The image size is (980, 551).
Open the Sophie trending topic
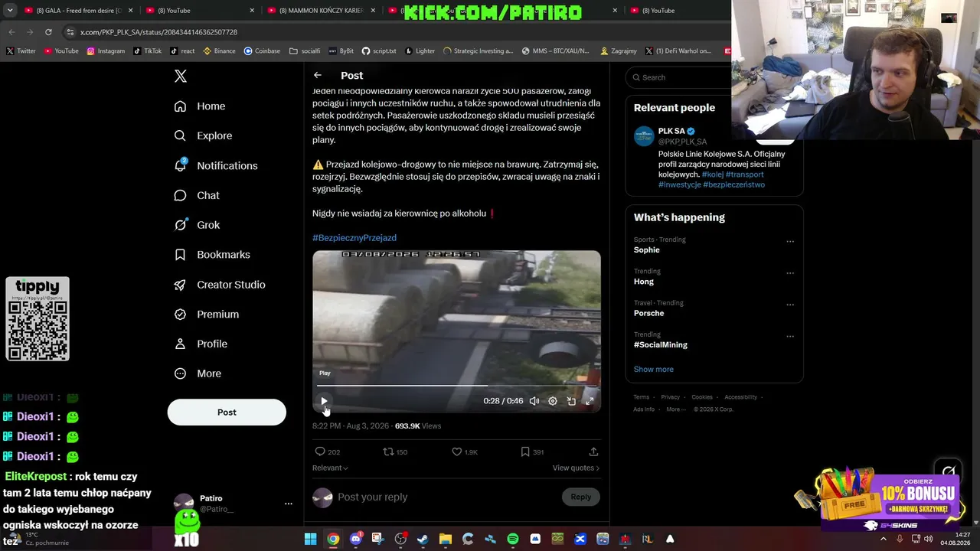click(x=646, y=250)
